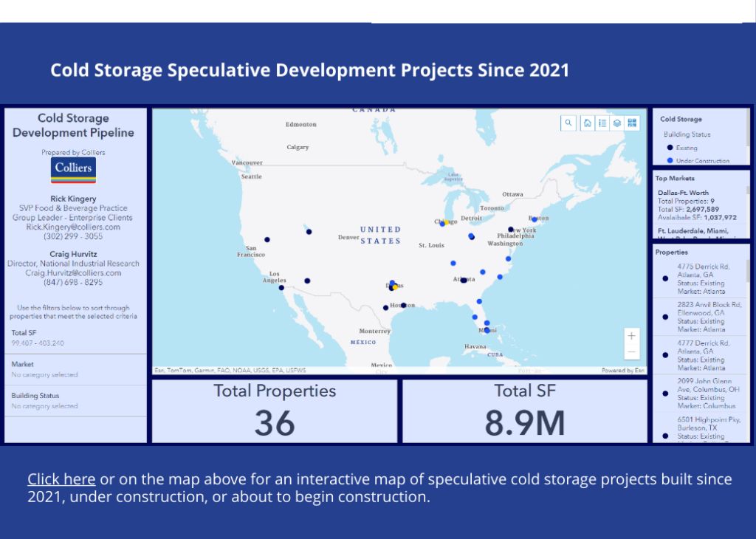Click the Colliers logo

click(72, 170)
